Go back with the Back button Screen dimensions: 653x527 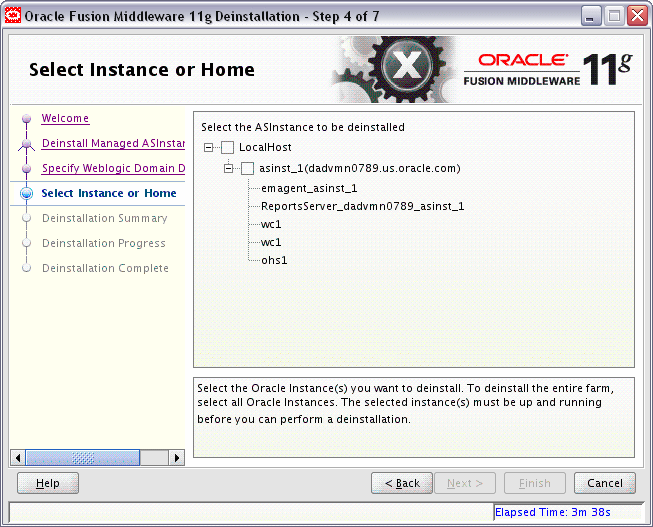[402, 483]
